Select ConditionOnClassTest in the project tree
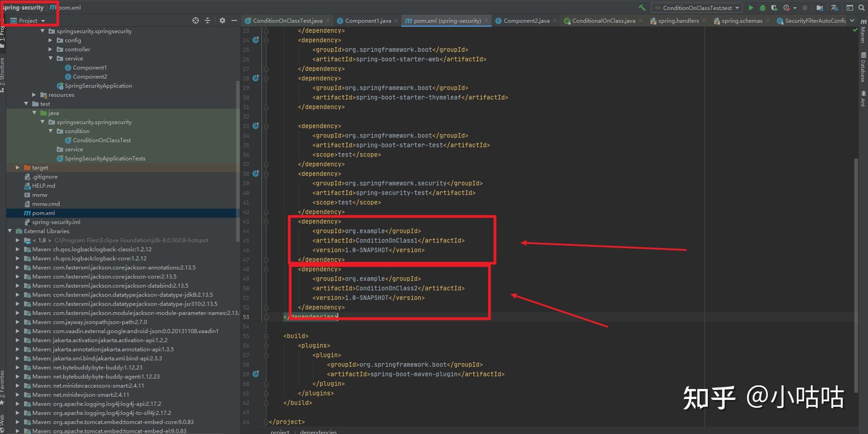This screenshot has height=434, width=868. click(102, 140)
